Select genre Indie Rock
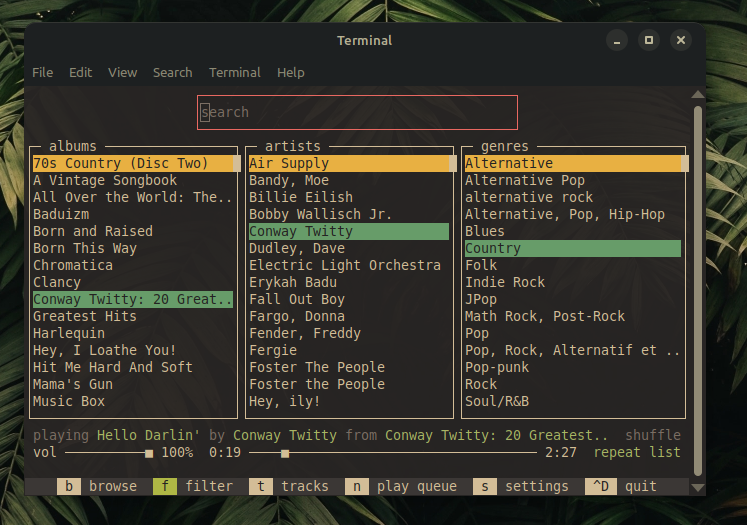 coord(573,283)
